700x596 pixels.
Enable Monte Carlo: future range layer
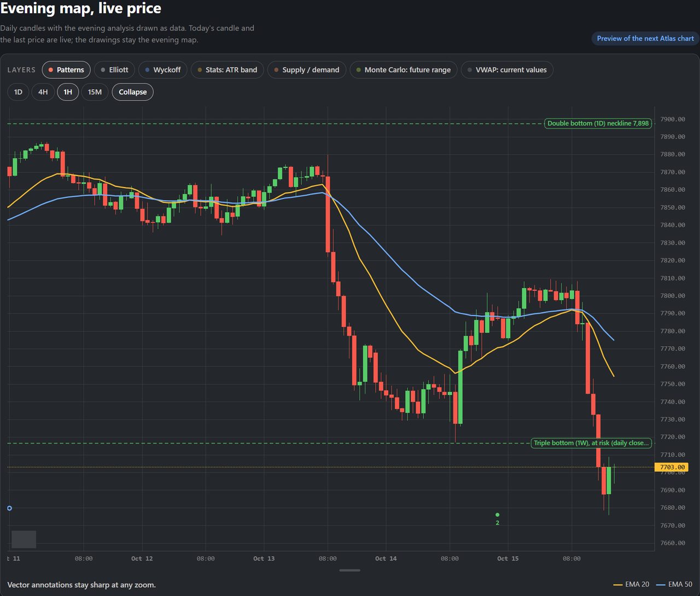(x=404, y=70)
